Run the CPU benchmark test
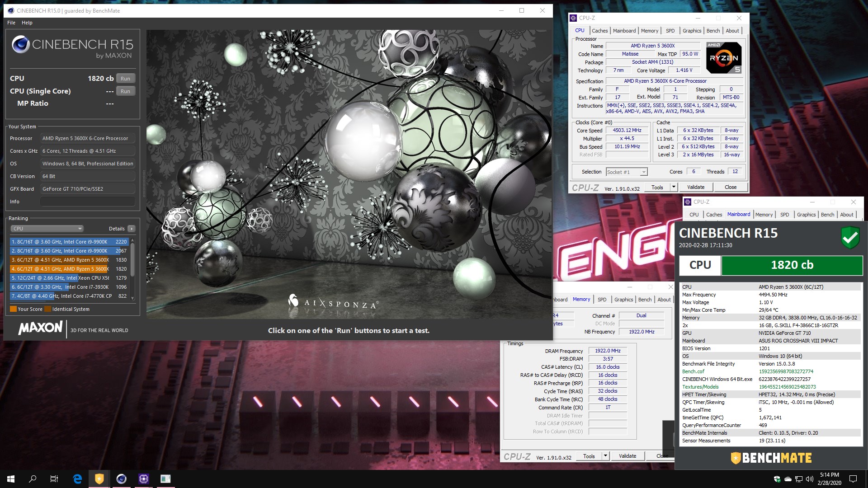The image size is (868, 488). 125,79
